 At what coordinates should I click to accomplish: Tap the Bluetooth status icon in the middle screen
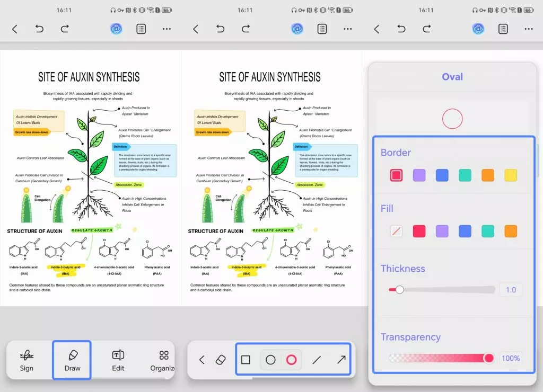(x=316, y=10)
